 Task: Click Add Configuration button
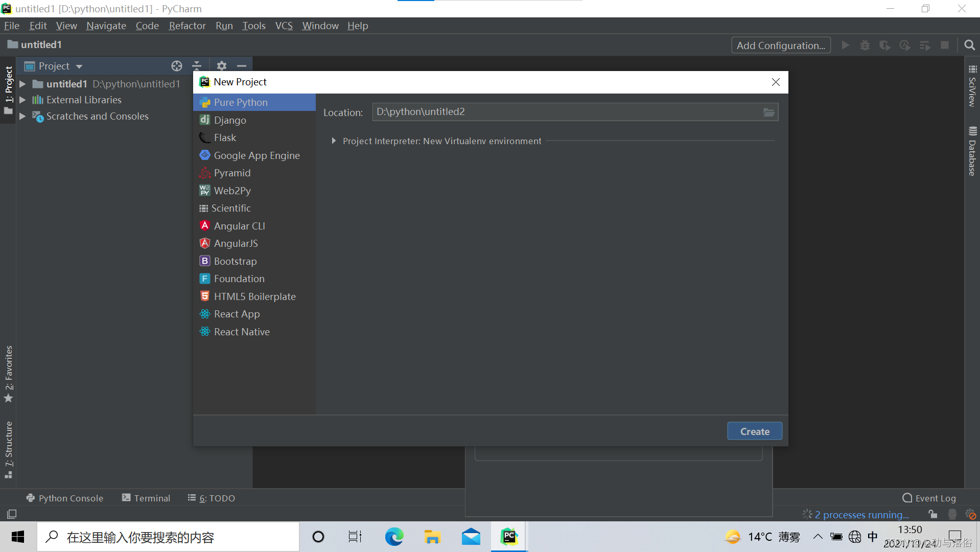click(781, 45)
